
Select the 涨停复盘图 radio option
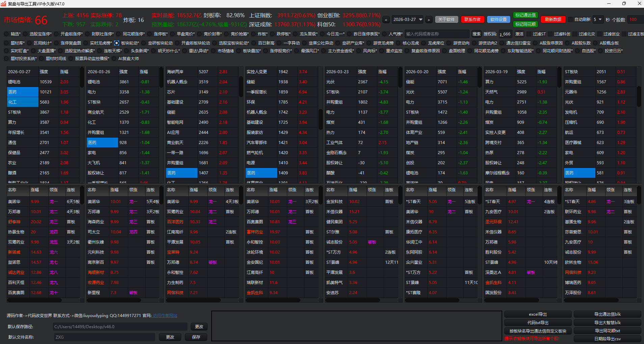tap(56, 43)
